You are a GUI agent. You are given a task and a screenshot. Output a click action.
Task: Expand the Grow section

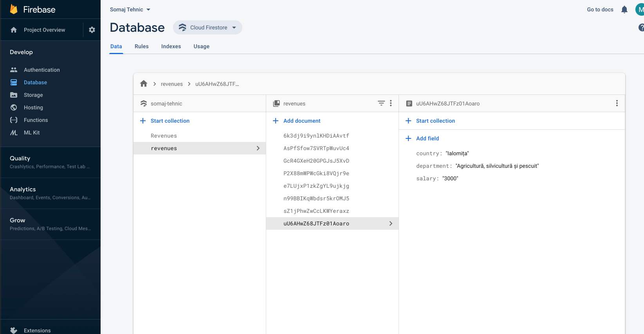click(51, 224)
